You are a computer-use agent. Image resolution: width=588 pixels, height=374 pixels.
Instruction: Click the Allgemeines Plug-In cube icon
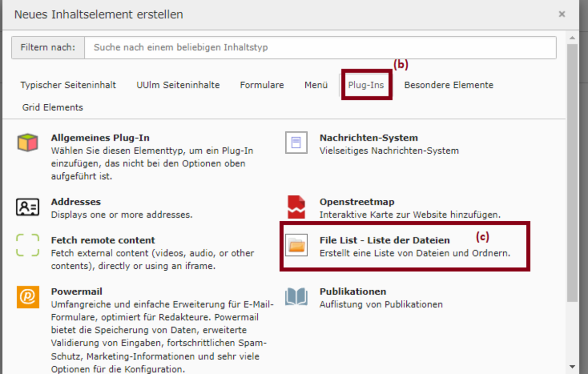[27, 142]
